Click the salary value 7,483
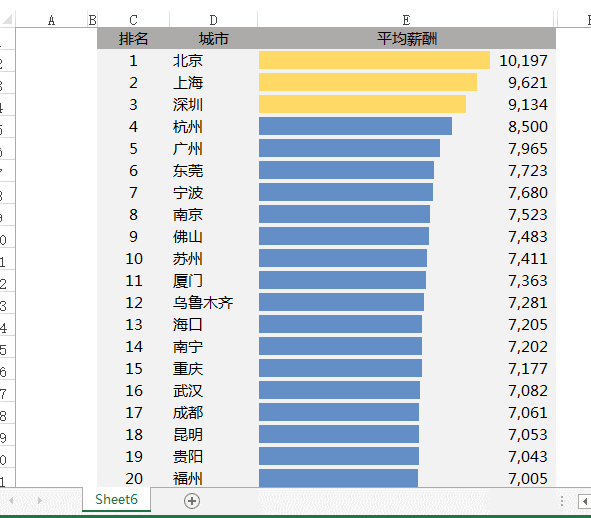Screen dimensions: 591x518 (x=527, y=236)
